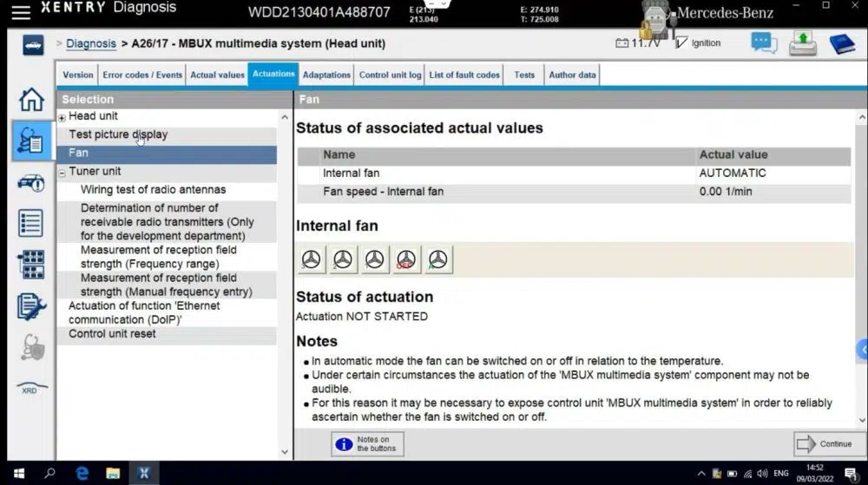Open List of fault codes tab
The image size is (868, 485).
(464, 75)
